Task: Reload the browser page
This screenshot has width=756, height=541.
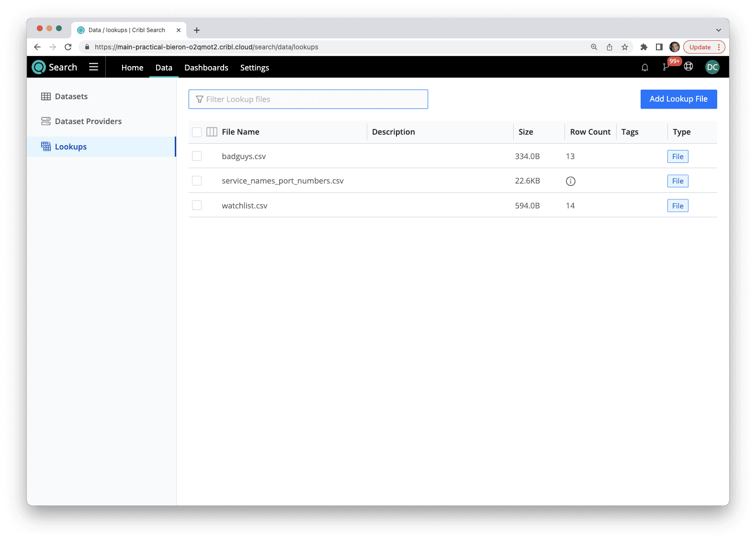Action: click(x=68, y=47)
